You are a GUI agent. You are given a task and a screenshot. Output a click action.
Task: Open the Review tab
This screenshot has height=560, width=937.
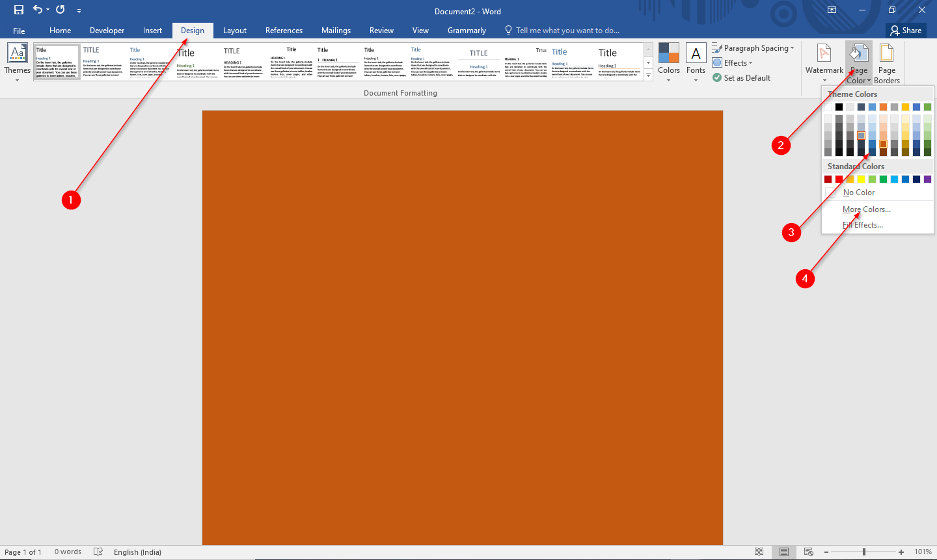pos(382,31)
